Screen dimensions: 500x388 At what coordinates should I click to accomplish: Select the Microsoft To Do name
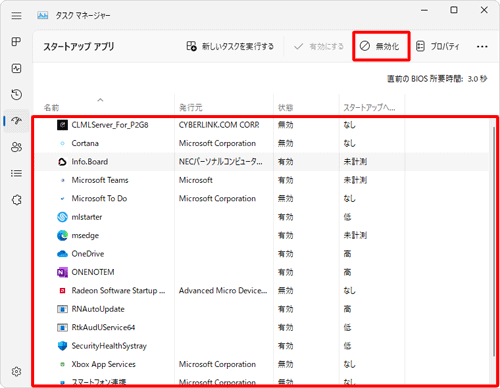click(x=99, y=199)
